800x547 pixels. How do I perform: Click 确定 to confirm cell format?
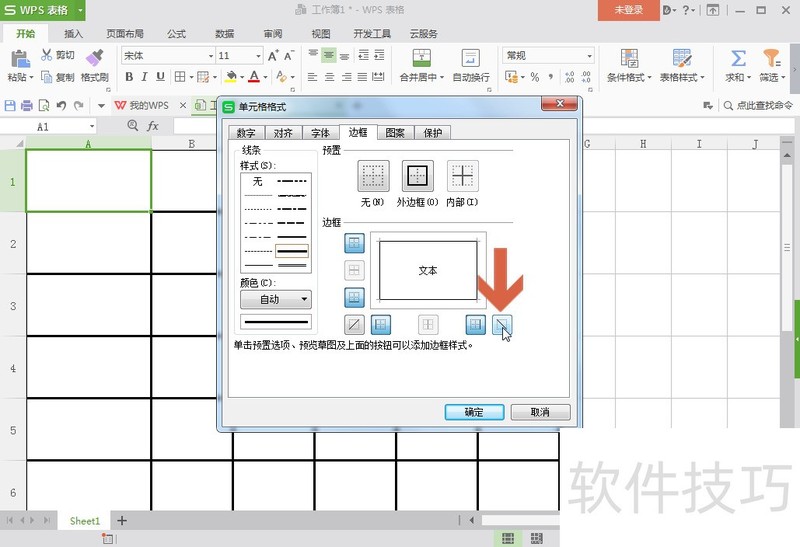coord(474,412)
